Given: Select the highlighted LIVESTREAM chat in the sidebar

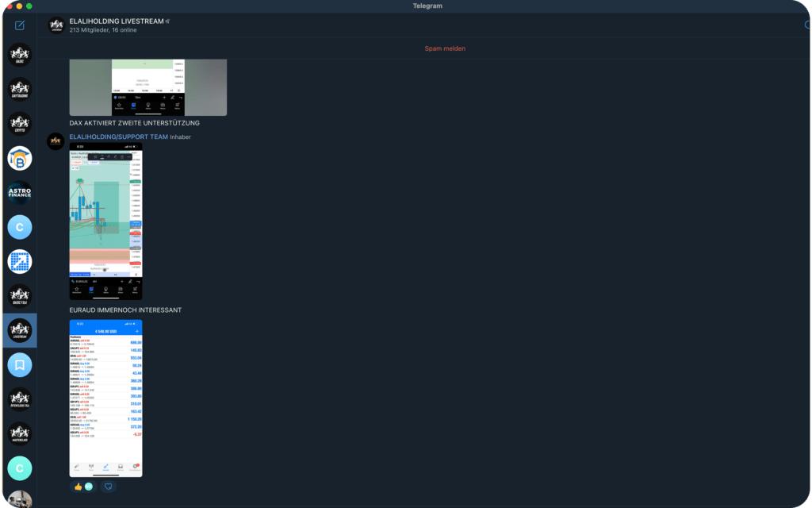Looking at the screenshot, I should click(20, 330).
